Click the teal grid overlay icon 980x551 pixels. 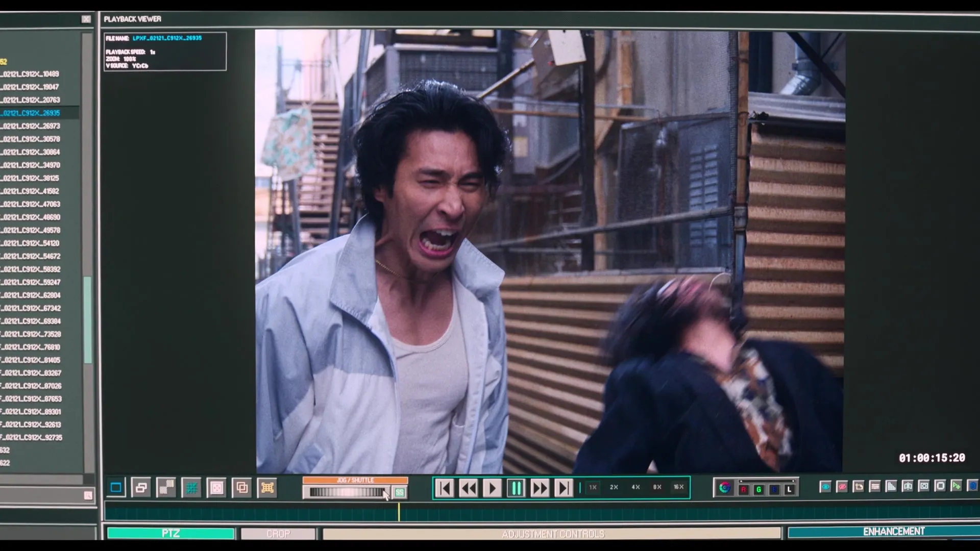[x=191, y=488]
